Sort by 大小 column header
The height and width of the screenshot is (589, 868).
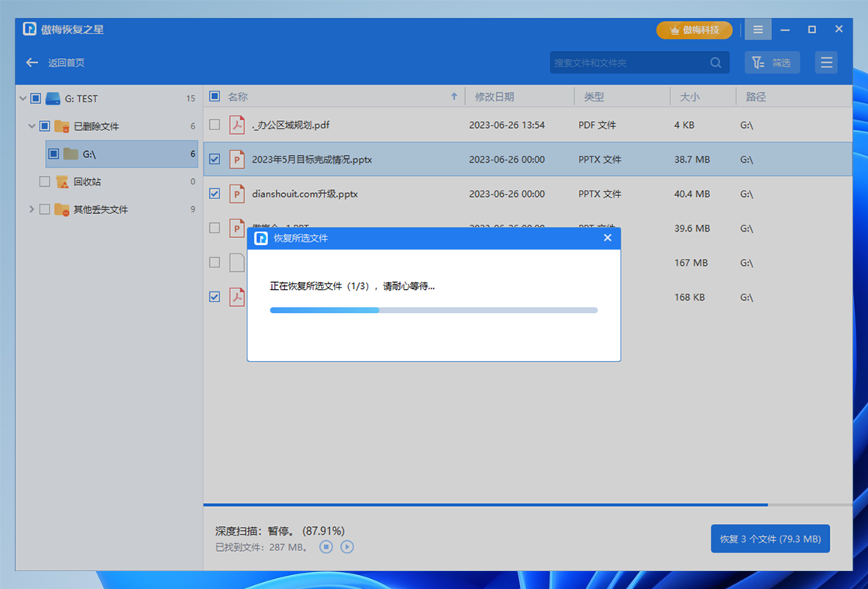pos(689,97)
